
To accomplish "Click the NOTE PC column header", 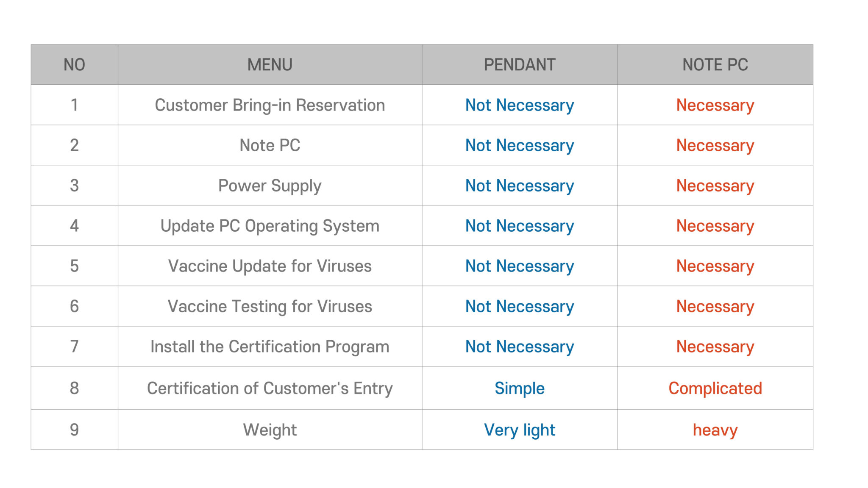I will [x=715, y=65].
